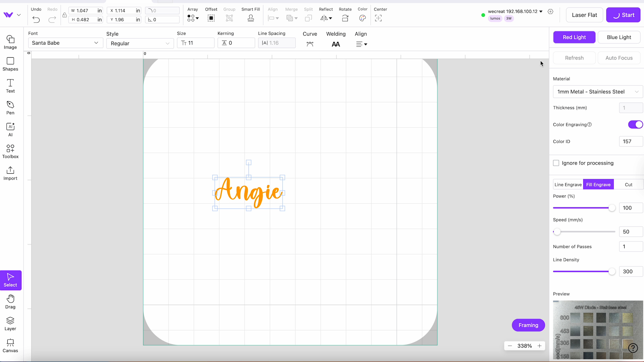The width and height of the screenshot is (644, 362).
Task: Click the Refresh button
Action: tap(574, 58)
